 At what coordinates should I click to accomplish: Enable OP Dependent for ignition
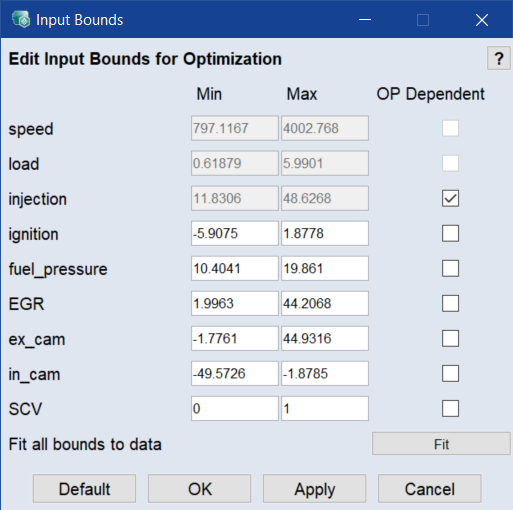(x=450, y=233)
